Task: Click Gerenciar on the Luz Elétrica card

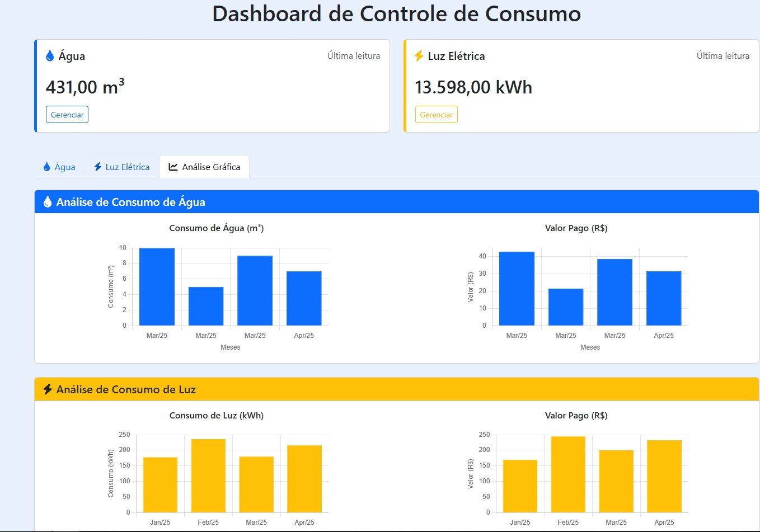Action: (436, 114)
